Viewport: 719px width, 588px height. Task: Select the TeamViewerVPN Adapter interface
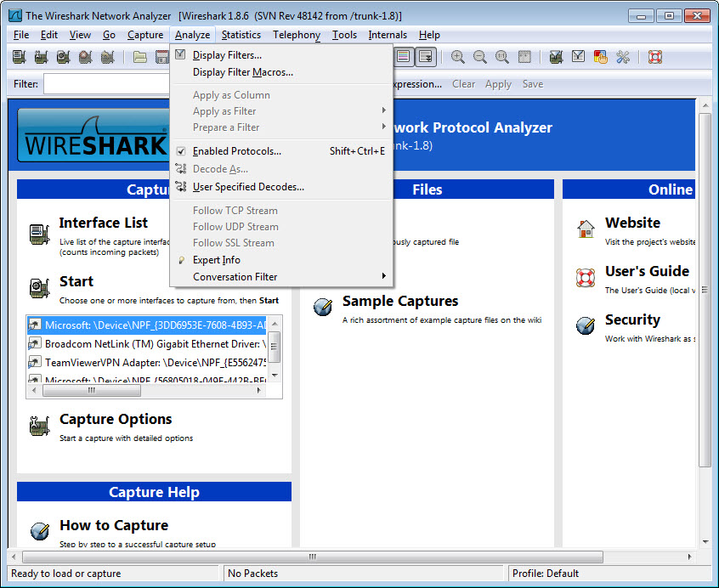pos(147,363)
